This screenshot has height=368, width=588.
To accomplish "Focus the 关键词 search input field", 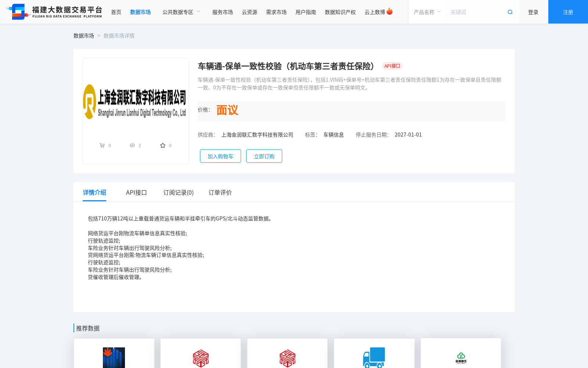I will 476,12.
